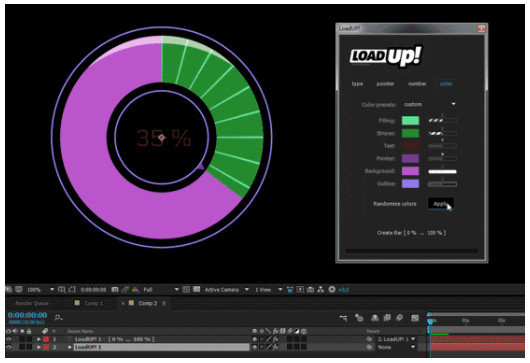
Task: Click the title/action safe grid icon
Action: click(62, 289)
